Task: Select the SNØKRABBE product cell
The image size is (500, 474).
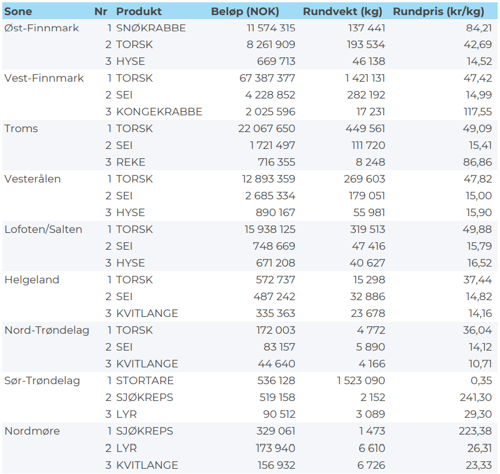Action: pos(151,28)
